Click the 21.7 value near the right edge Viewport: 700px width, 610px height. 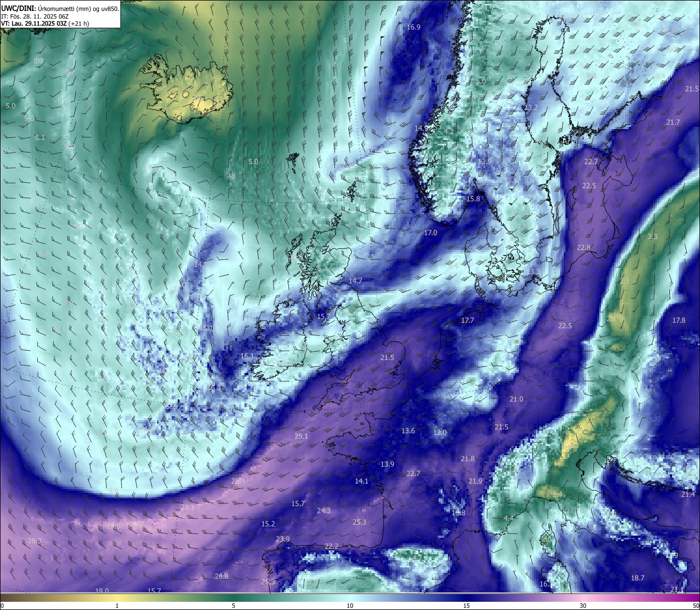point(673,123)
